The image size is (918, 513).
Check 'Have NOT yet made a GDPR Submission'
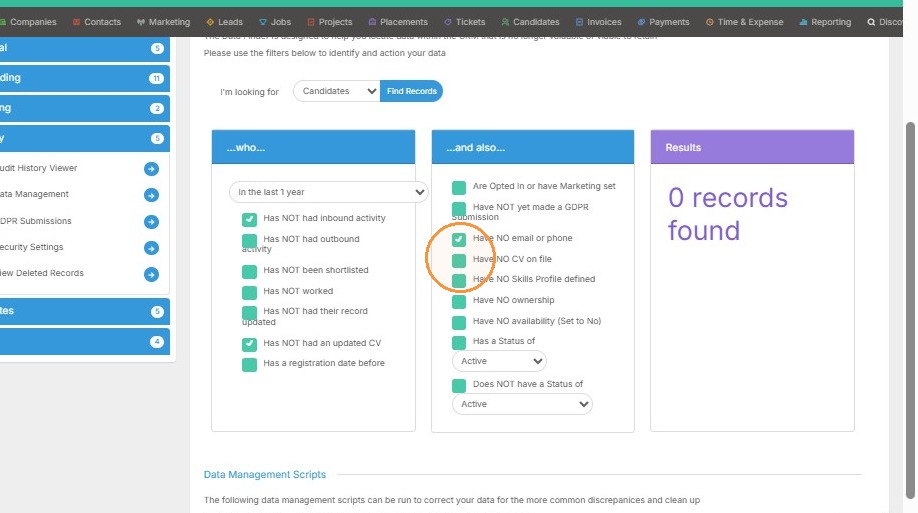(459, 208)
